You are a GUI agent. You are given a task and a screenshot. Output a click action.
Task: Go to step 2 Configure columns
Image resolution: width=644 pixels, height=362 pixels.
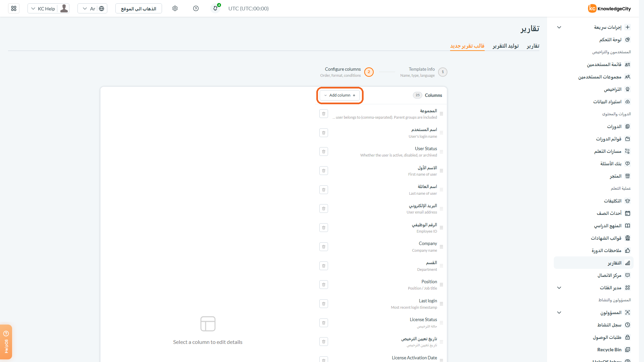(x=347, y=72)
